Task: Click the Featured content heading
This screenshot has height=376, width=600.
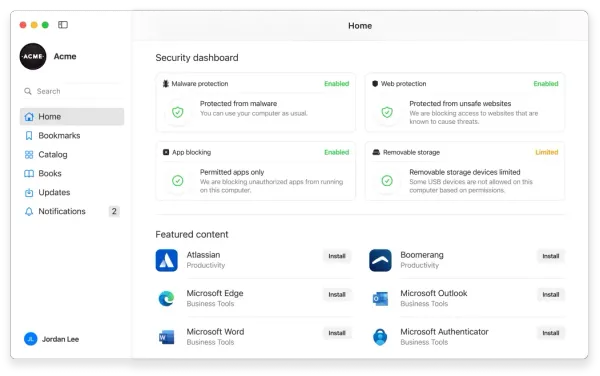Action: pos(192,234)
